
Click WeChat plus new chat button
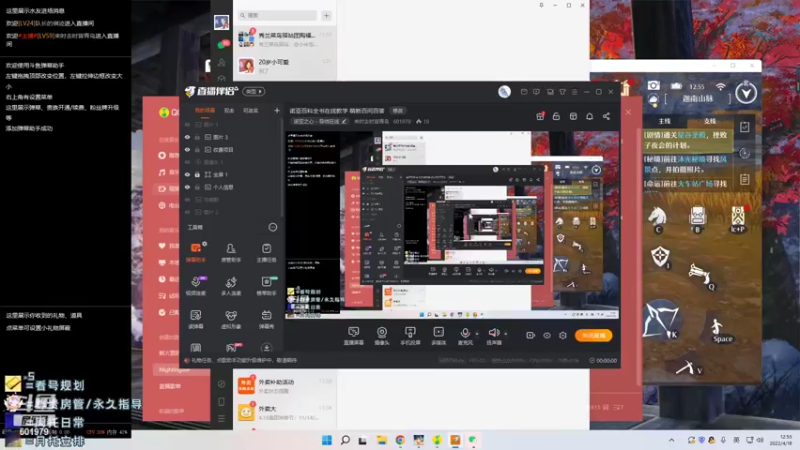click(x=327, y=15)
